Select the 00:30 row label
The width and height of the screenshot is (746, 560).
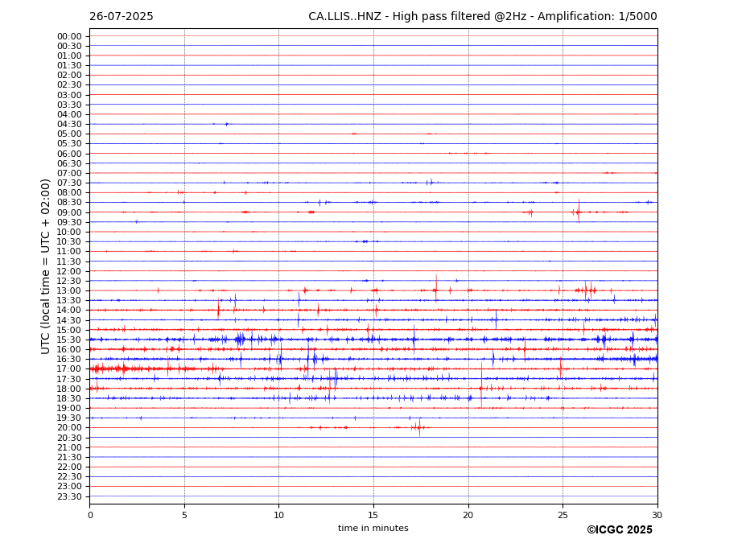[x=69, y=46]
